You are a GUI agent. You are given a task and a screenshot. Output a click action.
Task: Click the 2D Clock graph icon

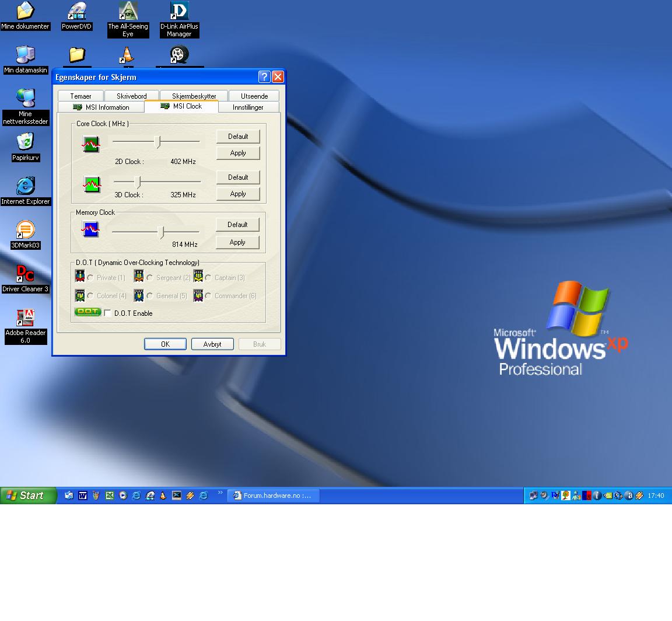[x=91, y=145]
